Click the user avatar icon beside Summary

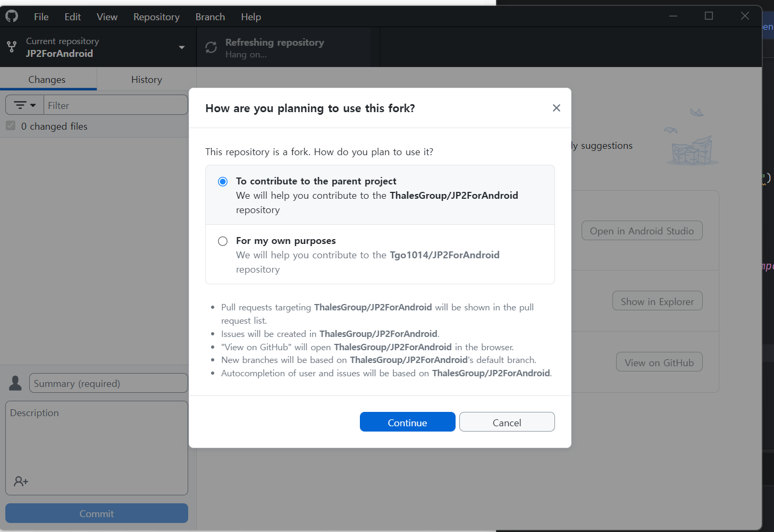click(x=15, y=383)
